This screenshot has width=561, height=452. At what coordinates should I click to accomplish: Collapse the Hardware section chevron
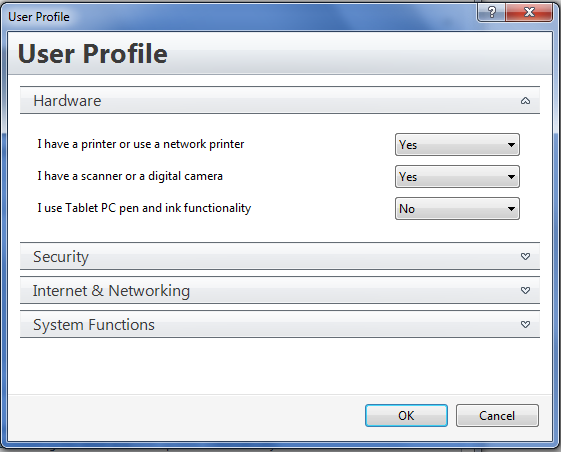pyautogui.click(x=525, y=101)
